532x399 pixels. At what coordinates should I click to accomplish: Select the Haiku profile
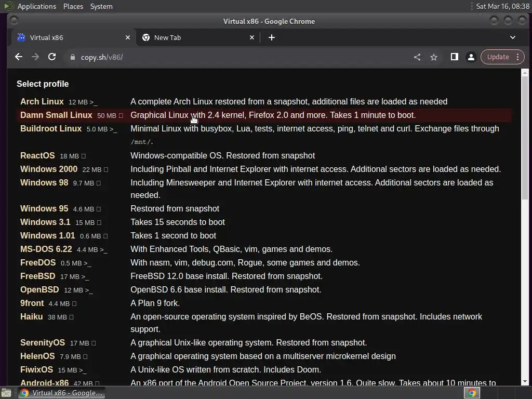click(32, 316)
